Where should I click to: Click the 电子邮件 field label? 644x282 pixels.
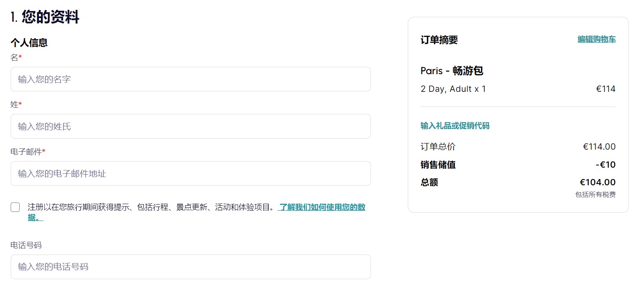(x=26, y=152)
